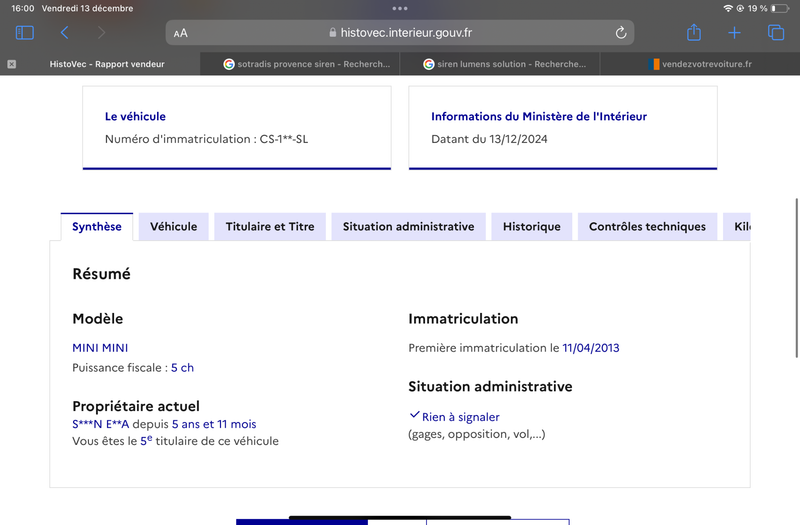Tap the checkmark beside Rien à signaler
The height and width of the screenshot is (525, 800).
click(x=414, y=415)
